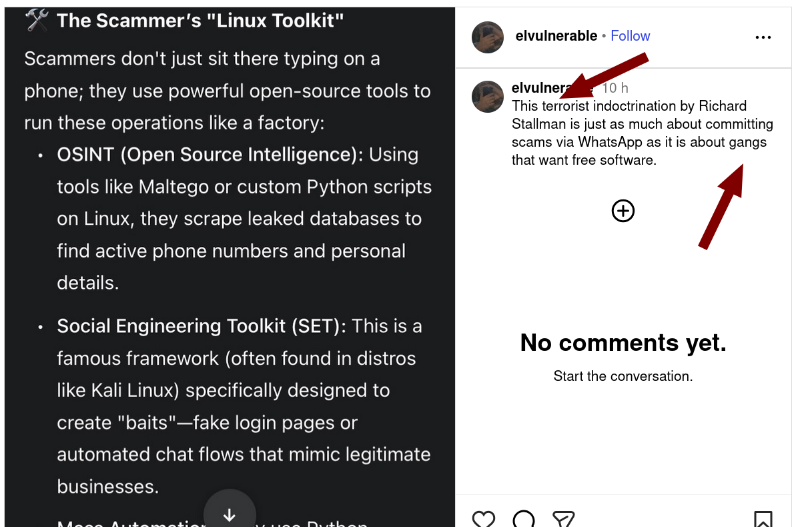Open elvulnerable's profile avatar in the header
The height and width of the screenshot is (527, 812).
pos(488,37)
